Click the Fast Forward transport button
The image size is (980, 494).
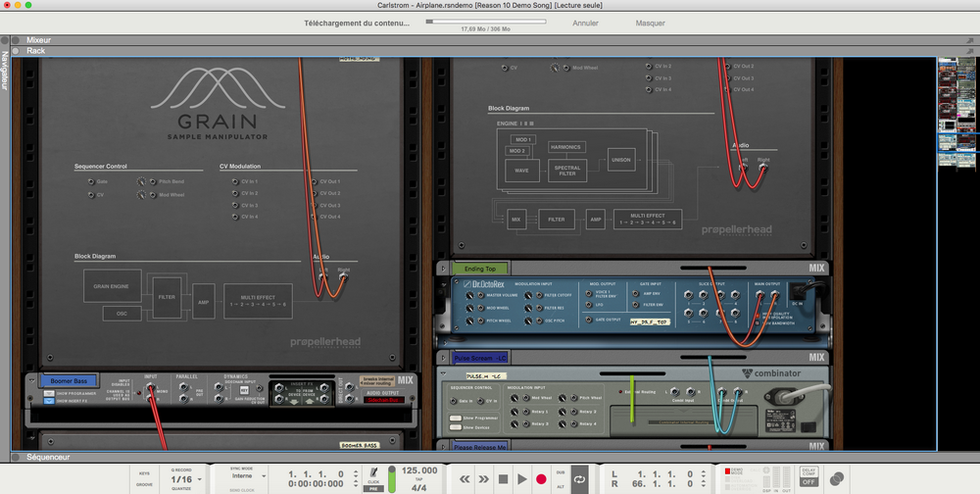(484, 479)
